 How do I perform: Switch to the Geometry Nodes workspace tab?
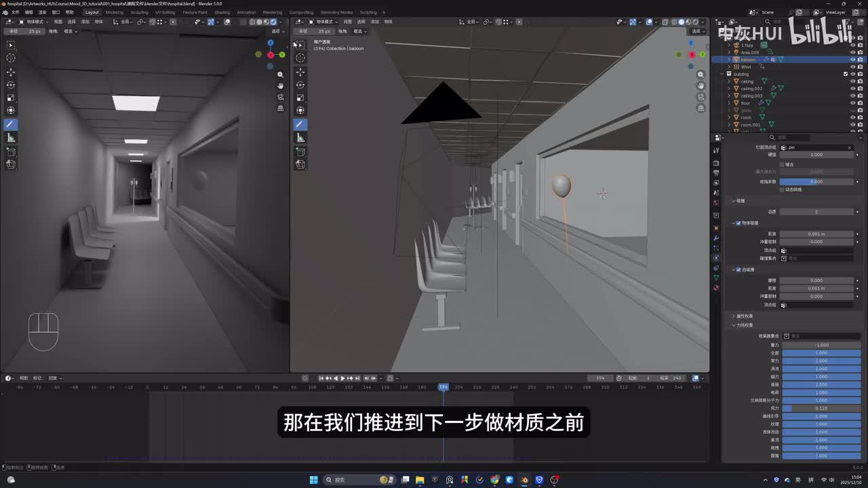(x=336, y=12)
